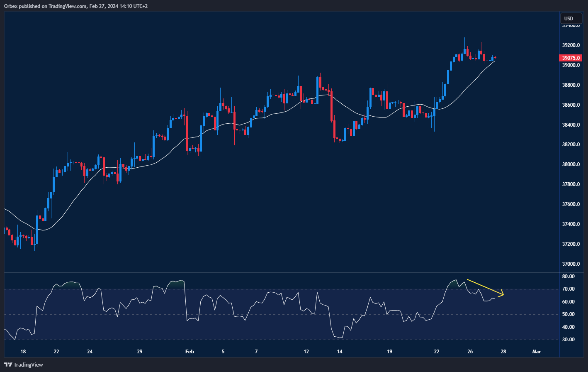The image size is (588, 372).
Task: Click the 26 date label on time axis
Action: (x=470, y=352)
